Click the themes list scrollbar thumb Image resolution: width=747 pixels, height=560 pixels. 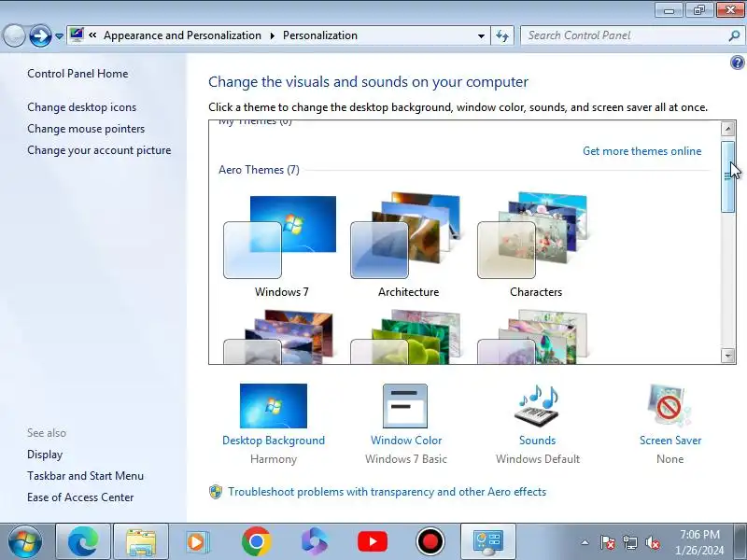tap(728, 176)
